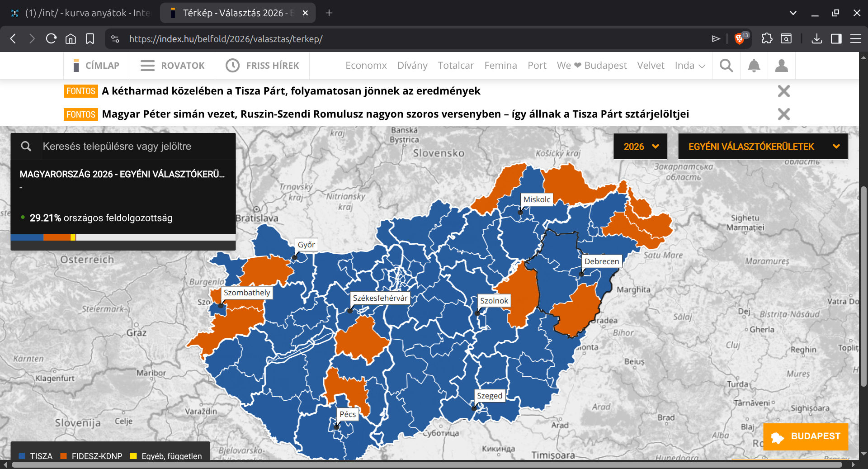Image resolution: width=868 pixels, height=469 pixels.
Task: Dismiss the kétharmad közelében news banner
Action: click(x=783, y=91)
